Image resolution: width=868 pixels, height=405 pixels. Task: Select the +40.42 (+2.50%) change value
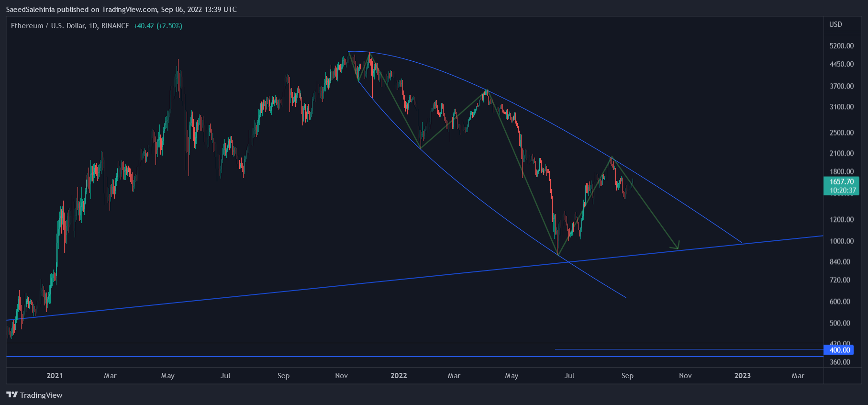158,26
